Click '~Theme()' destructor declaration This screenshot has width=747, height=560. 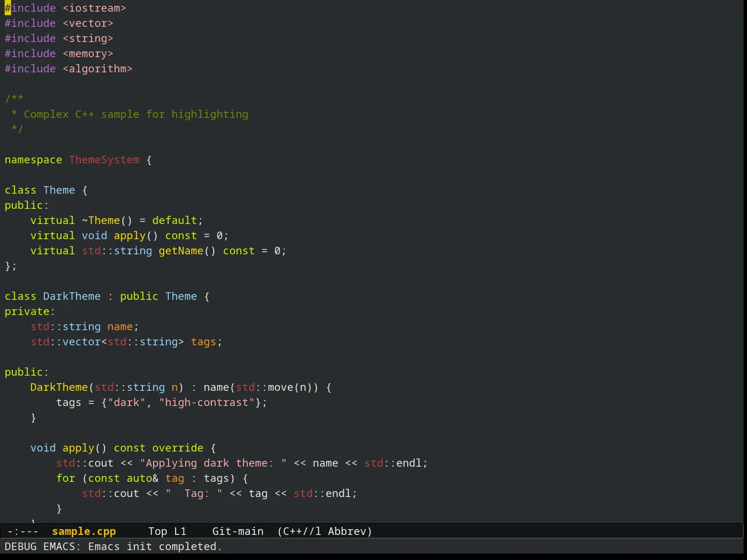coord(107,220)
